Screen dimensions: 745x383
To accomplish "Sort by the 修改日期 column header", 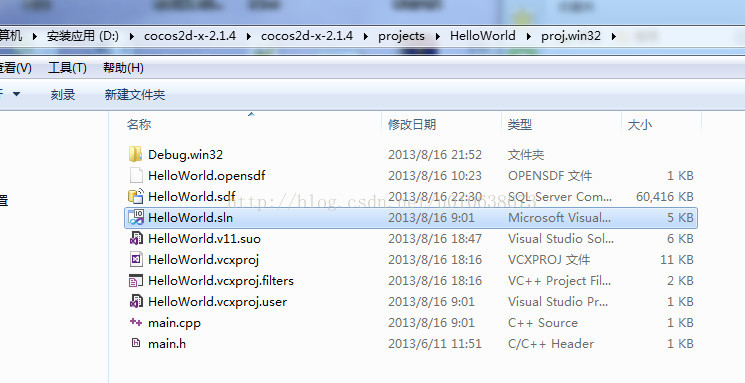I will tap(412, 124).
